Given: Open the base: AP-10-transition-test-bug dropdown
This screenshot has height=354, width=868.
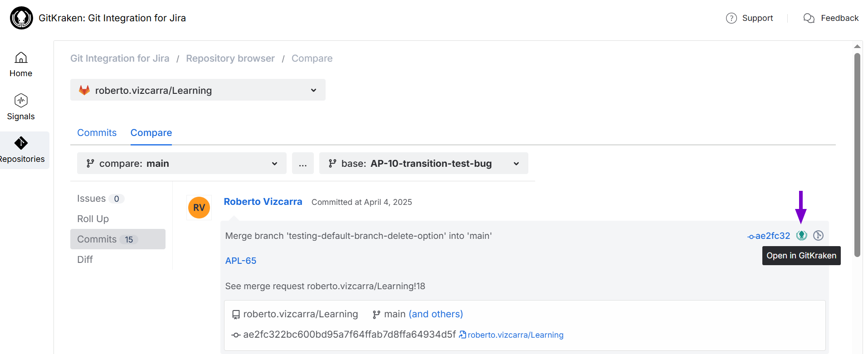Looking at the screenshot, I should click(x=424, y=163).
